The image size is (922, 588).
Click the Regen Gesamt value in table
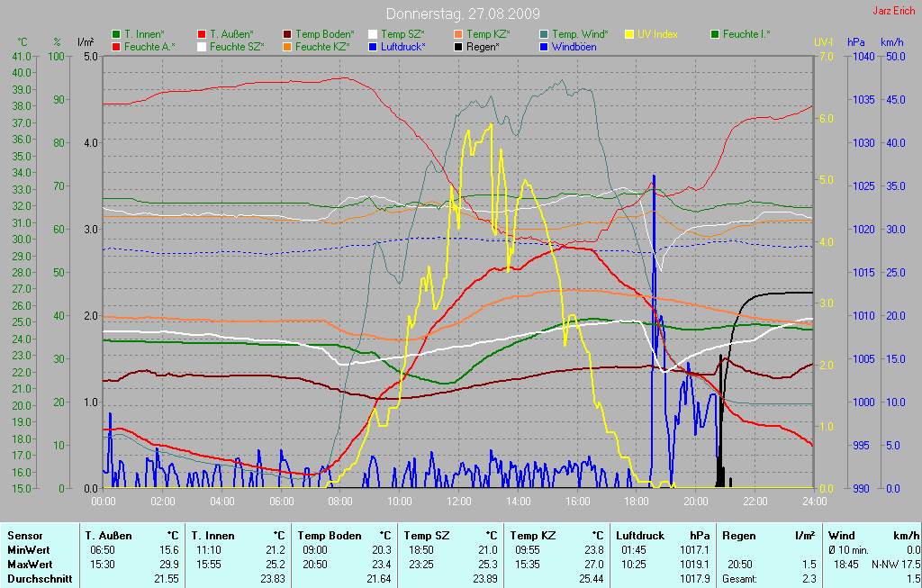point(809,579)
